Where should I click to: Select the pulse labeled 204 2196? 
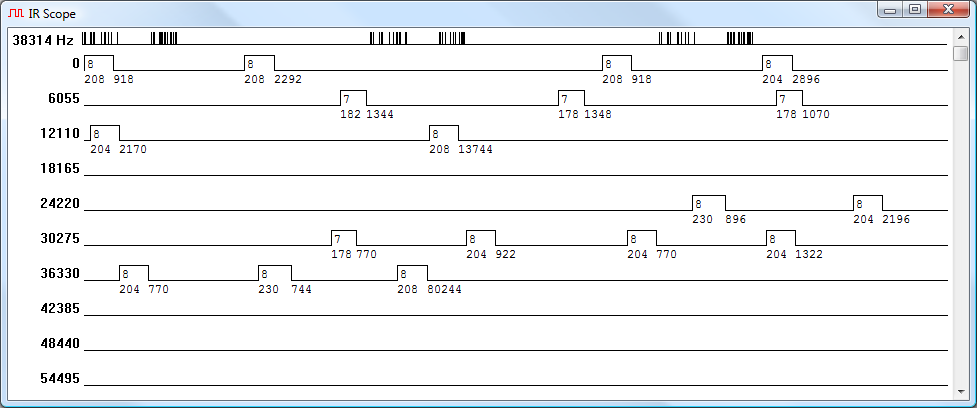coord(867,203)
